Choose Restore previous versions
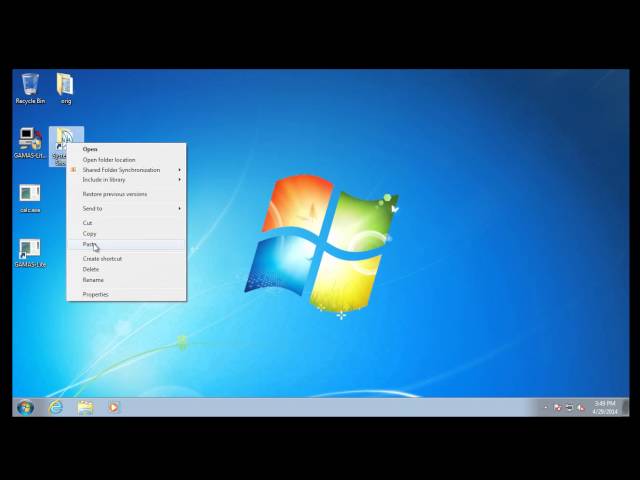The height and width of the screenshot is (480, 640). 127,194
